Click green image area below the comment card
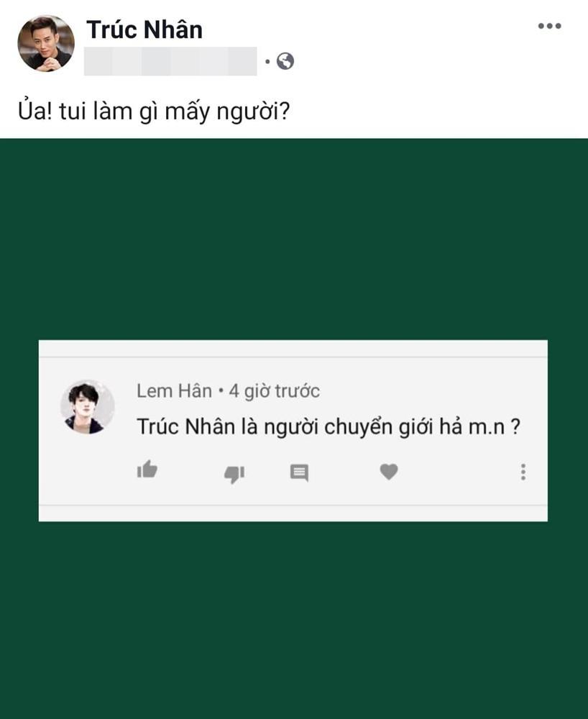 click(x=294, y=618)
